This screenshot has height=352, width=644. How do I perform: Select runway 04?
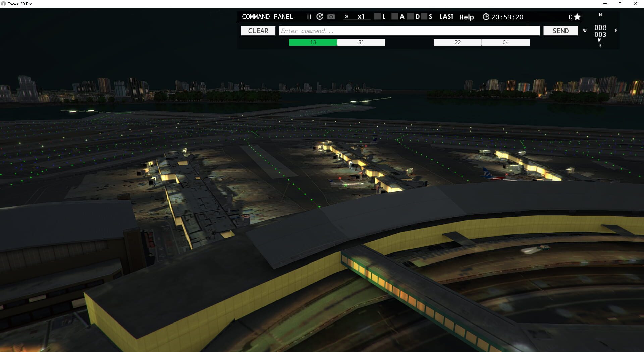(x=506, y=42)
